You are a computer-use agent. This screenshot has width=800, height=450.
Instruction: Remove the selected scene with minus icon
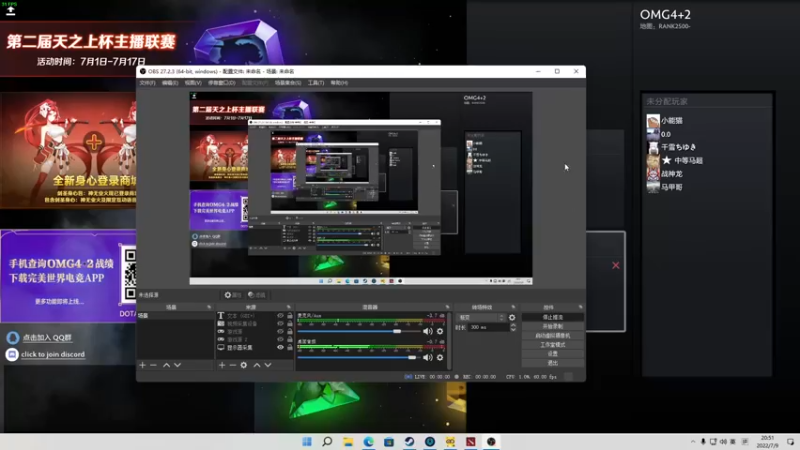point(153,365)
